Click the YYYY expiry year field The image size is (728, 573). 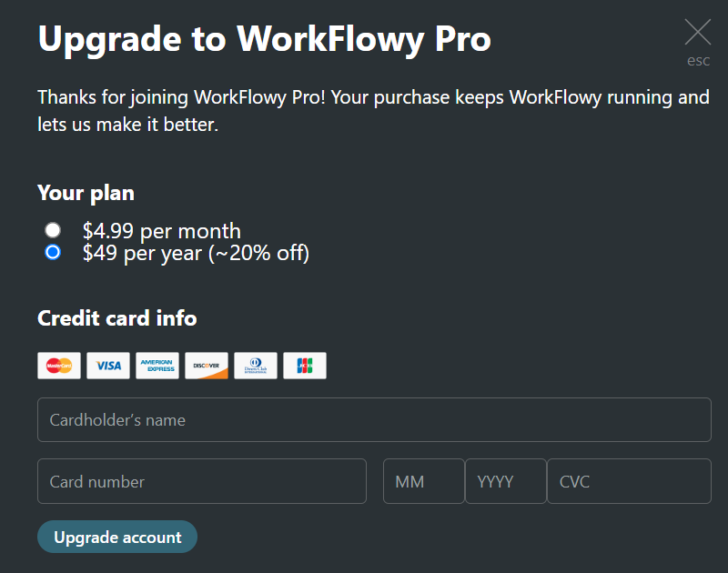coord(505,481)
